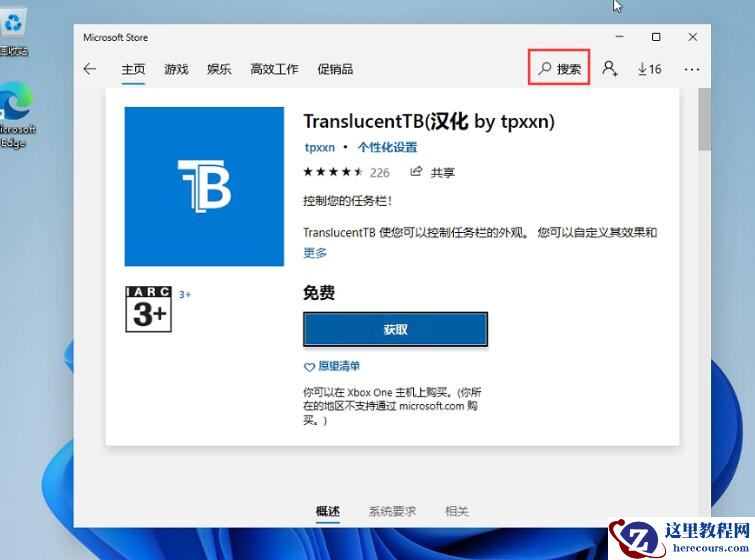
Task: Minimize the Microsoft Store window
Action: (x=620, y=37)
